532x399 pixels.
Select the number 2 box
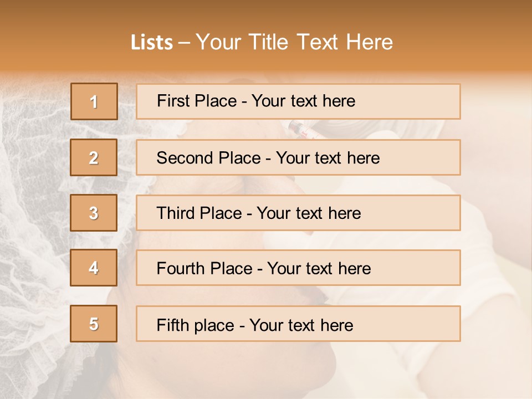(94, 157)
